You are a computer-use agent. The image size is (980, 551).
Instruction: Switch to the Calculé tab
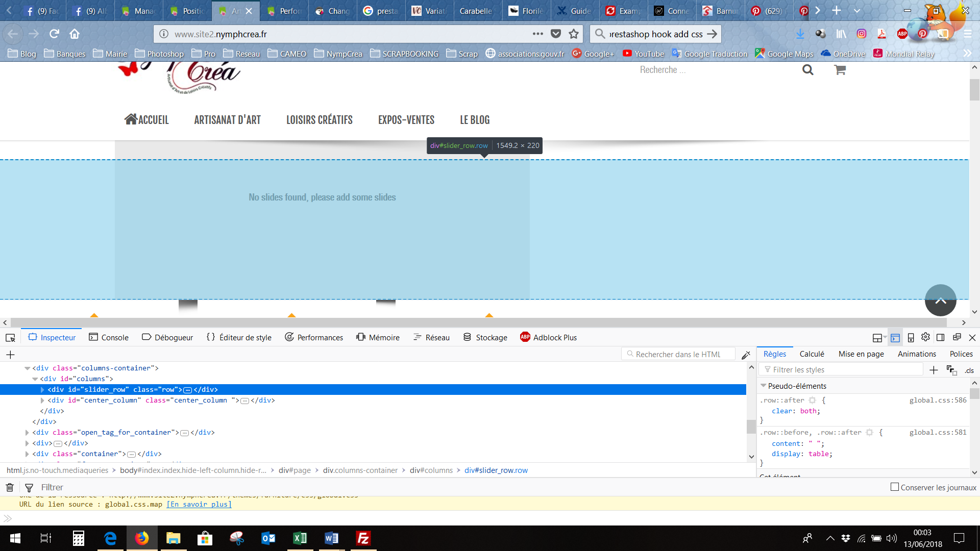(812, 354)
